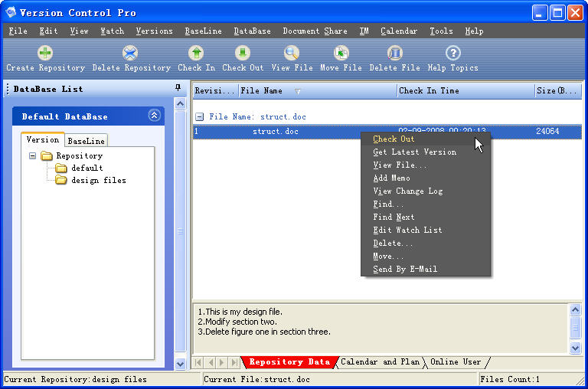Collapse the File Name: struct.doc group
The image size is (588, 389).
200,116
